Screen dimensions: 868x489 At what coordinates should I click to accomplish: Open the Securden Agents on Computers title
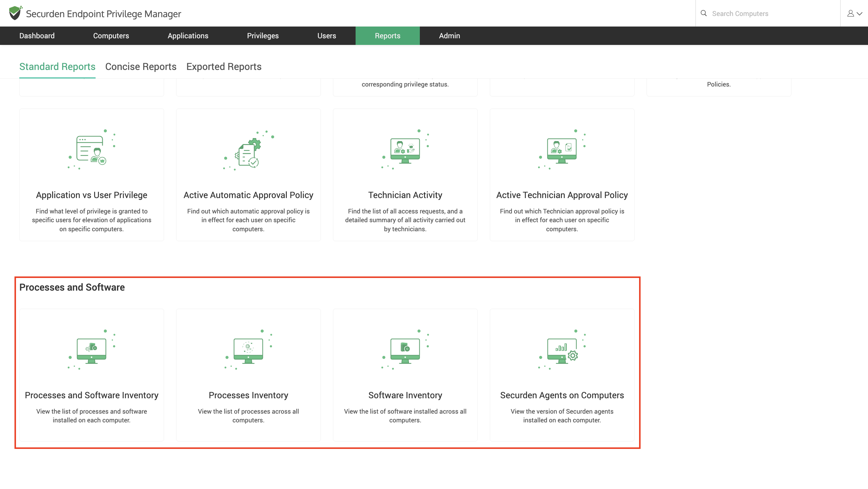coord(562,395)
